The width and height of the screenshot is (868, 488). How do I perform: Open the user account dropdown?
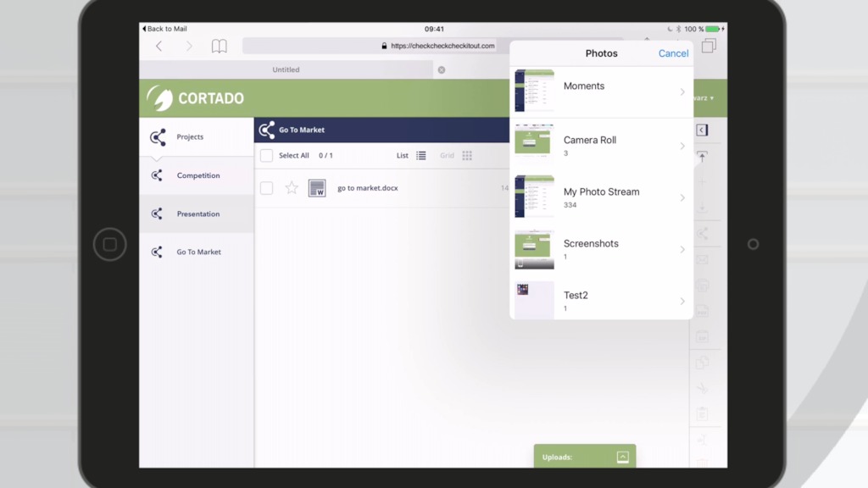pyautogui.click(x=704, y=98)
